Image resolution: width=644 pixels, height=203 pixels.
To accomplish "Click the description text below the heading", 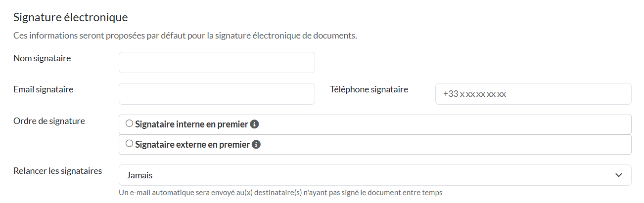I will pos(185,36).
